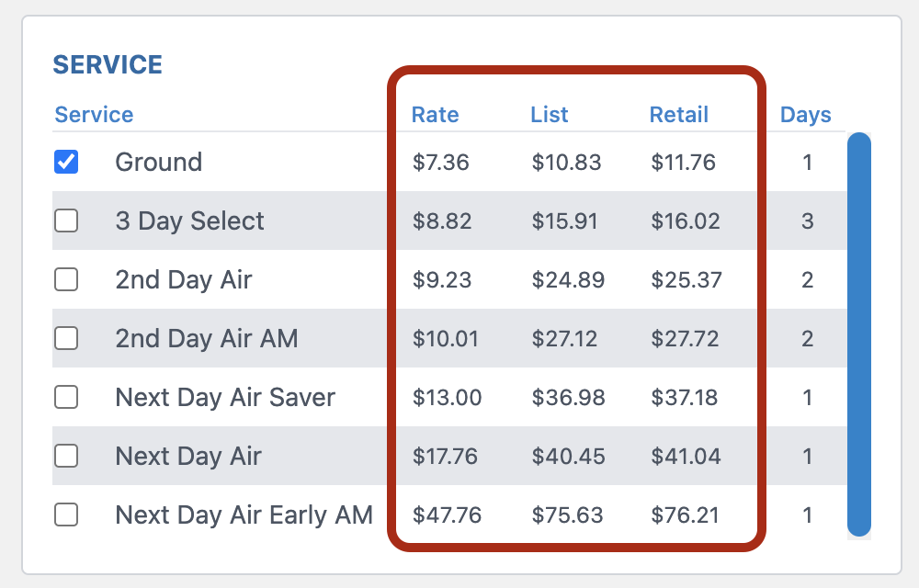This screenshot has height=588, width=919.
Task: Tick the 2nd Day Air AM checkbox
Action: [x=66, y=339]
